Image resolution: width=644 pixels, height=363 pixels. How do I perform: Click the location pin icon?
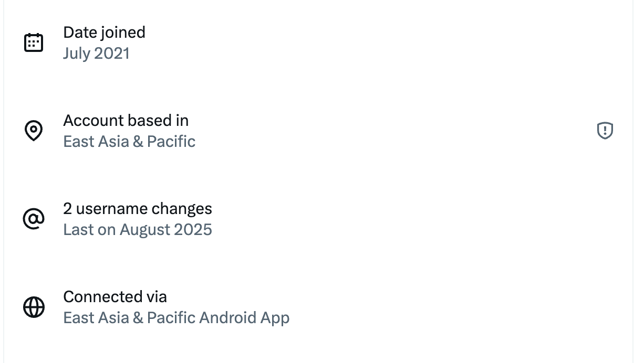tap(34, 131)
